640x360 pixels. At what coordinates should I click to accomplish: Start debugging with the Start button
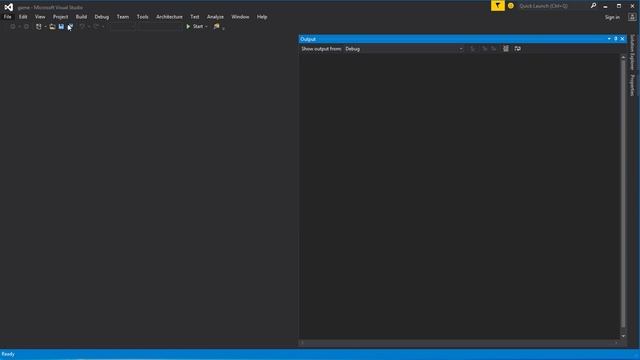(x=195, y=27)
